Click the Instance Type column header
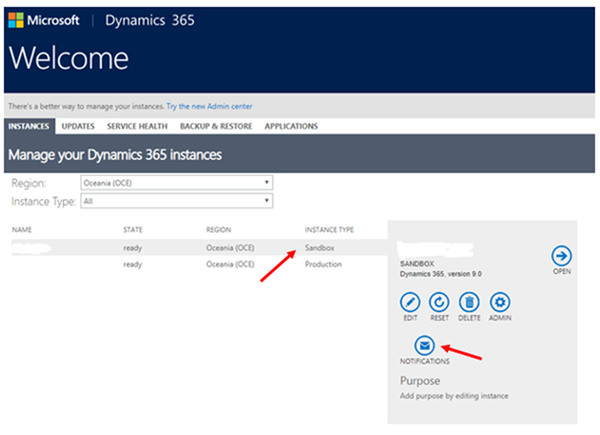This screenshot has width=600, height=435. tap(328, 230)
